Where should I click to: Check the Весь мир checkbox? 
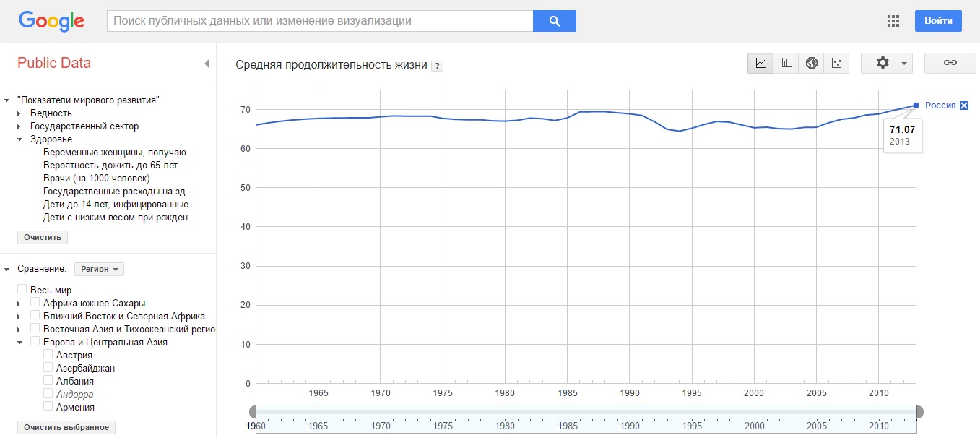22,289
